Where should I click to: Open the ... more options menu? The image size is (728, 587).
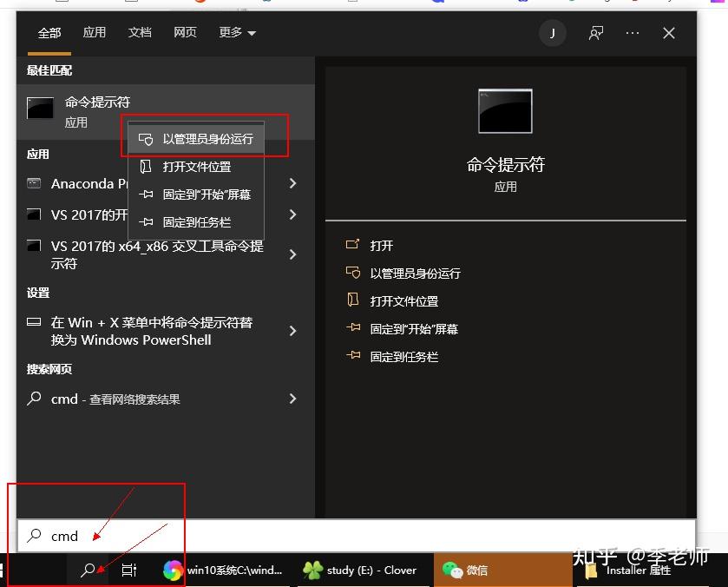[632, 32]
